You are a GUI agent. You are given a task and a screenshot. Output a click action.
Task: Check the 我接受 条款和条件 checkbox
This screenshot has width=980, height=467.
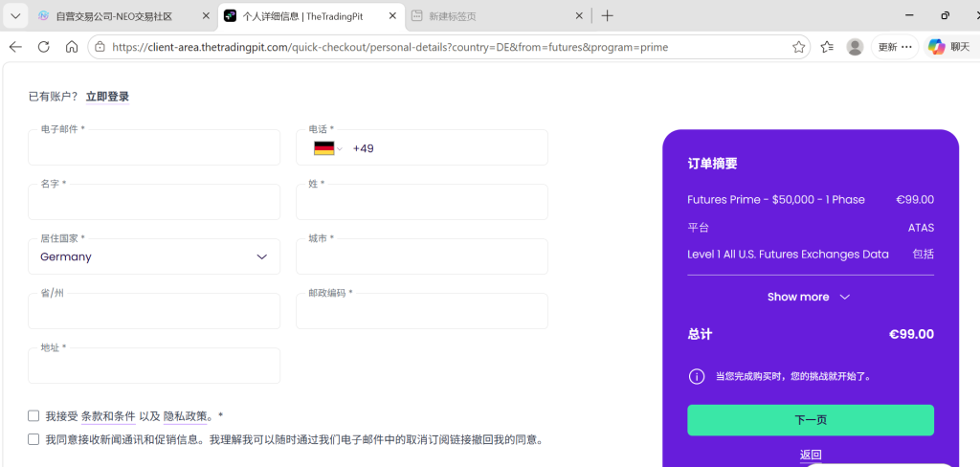[x=33, y=415]
